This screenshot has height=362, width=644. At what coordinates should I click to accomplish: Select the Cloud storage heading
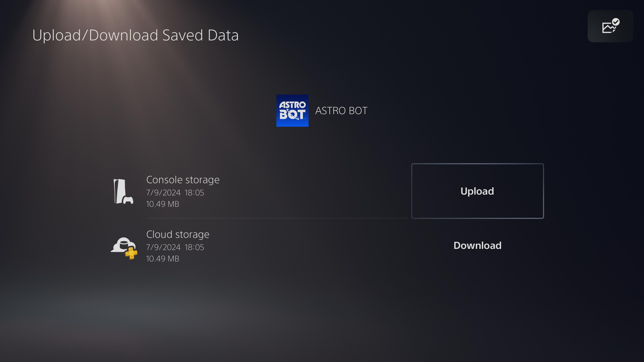click(x=178, y=234)
